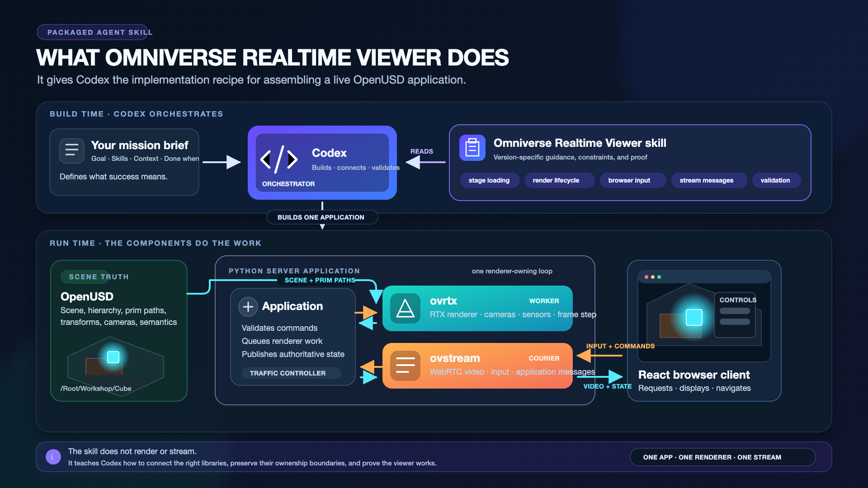Click the Omniverse Realtime Viewer skill heading
The height and width of the screenshot is (488, 868).
pyautogui.click(x=580, y=143)
